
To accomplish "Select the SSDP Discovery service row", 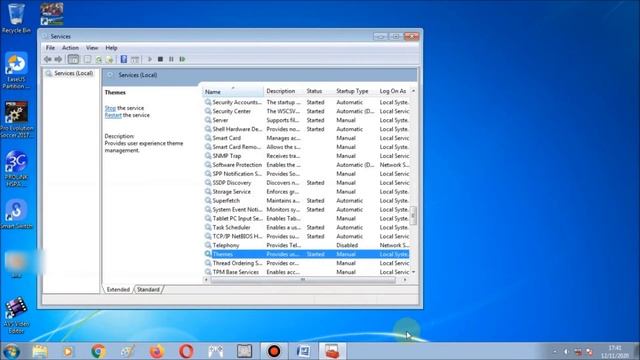I will tap(307, 183).
